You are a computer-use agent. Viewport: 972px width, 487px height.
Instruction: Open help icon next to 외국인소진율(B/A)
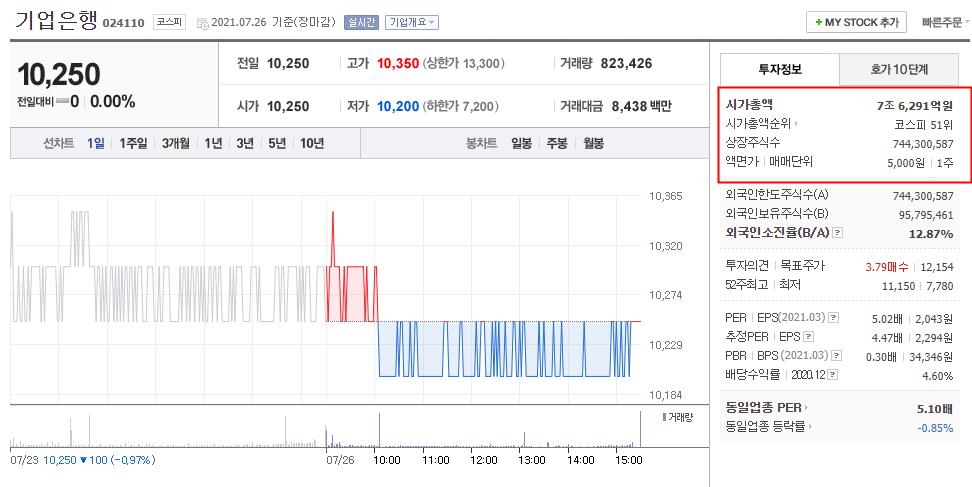pos(837,233)
